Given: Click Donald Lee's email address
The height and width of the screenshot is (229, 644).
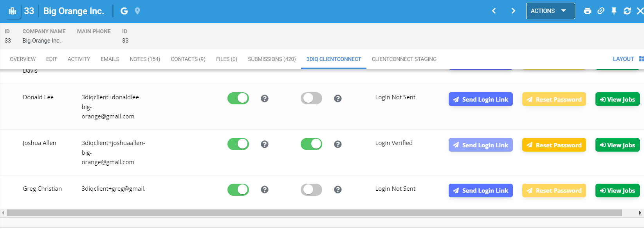Looking at the screenshot, I should (111, 107).
